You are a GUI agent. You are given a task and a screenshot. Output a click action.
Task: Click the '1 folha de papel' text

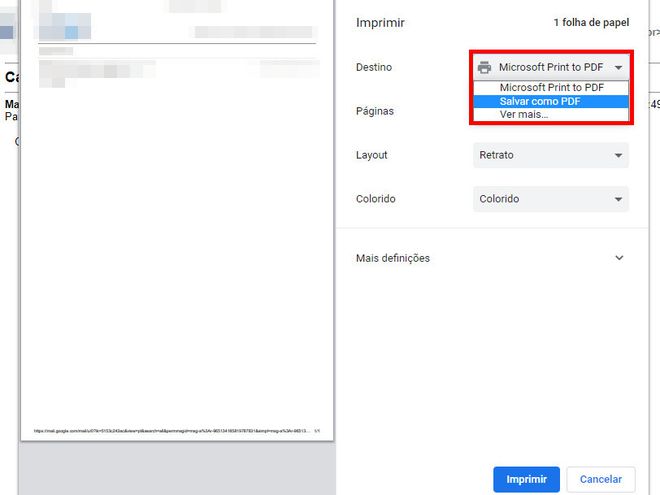[x=591, y=22]
